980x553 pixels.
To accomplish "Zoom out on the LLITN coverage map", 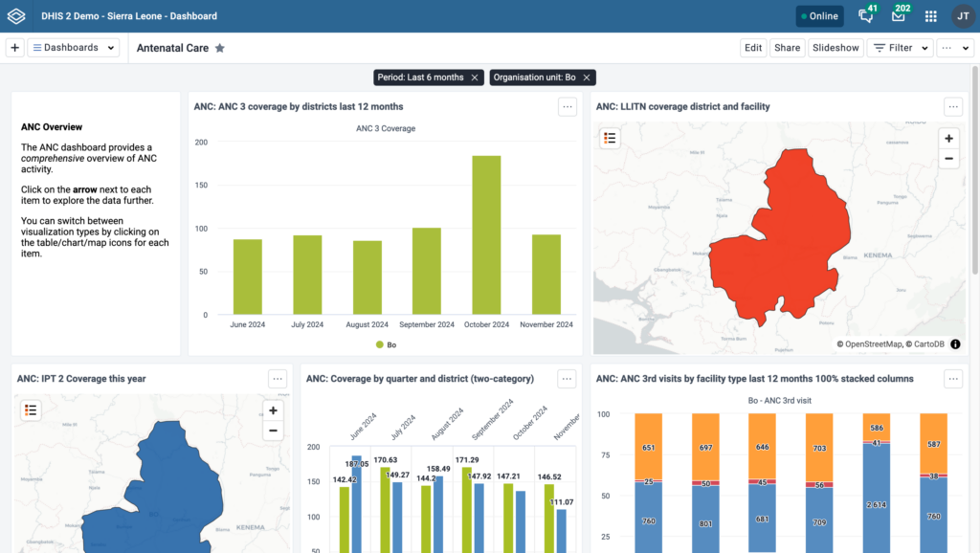I will [x=948, y=159].
